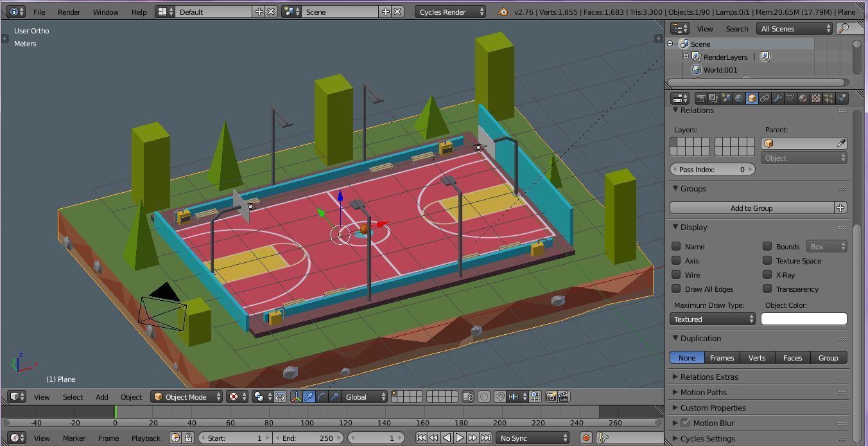The width and height of the screenshot is (868, 446).
Task: Open the Object Mode dropdown
Action: click(x=187, y=397)
